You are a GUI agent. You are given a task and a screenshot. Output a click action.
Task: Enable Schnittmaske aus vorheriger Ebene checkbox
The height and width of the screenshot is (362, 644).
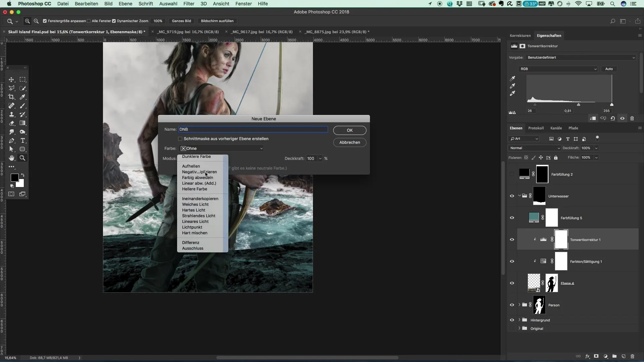[180, 139]
